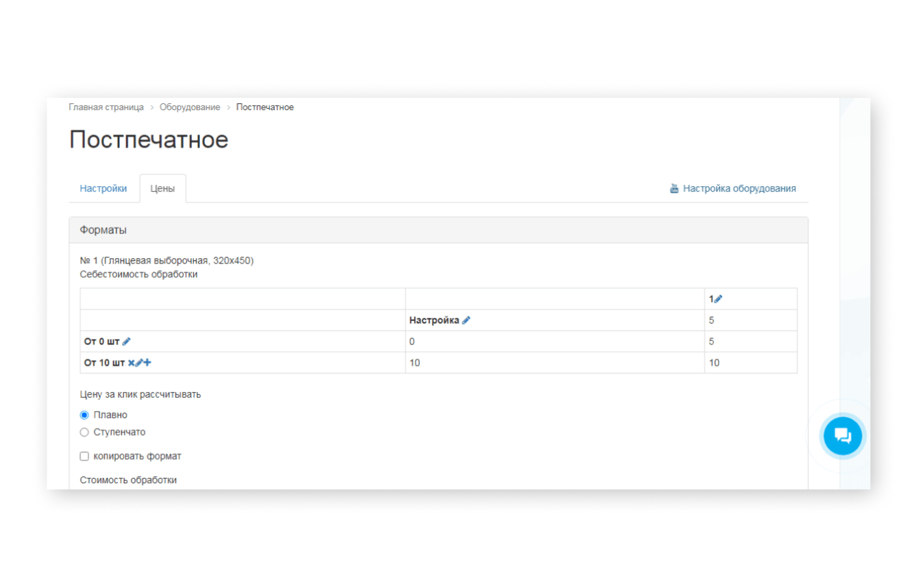Viewport: 918px width, 588px height.
Task: Edit the От 10 шт row via pencil
Action: 138,363
